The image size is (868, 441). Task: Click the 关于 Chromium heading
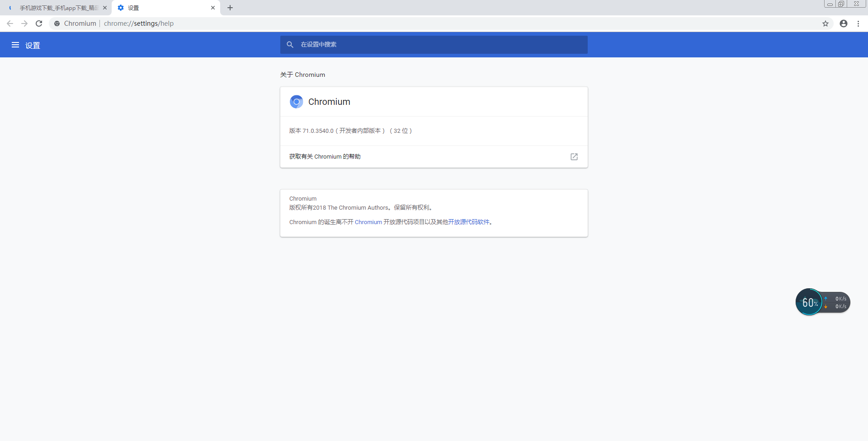(x=302, y=75)
